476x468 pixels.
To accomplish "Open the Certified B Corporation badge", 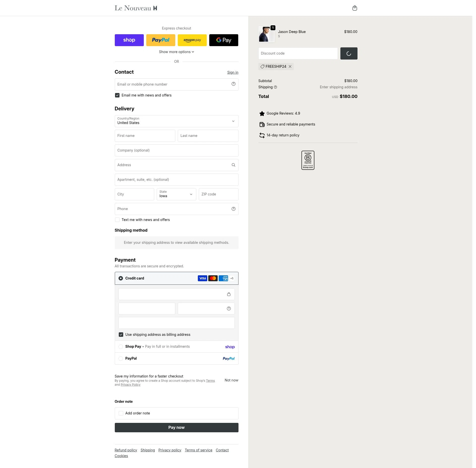I will coord(308,160).
